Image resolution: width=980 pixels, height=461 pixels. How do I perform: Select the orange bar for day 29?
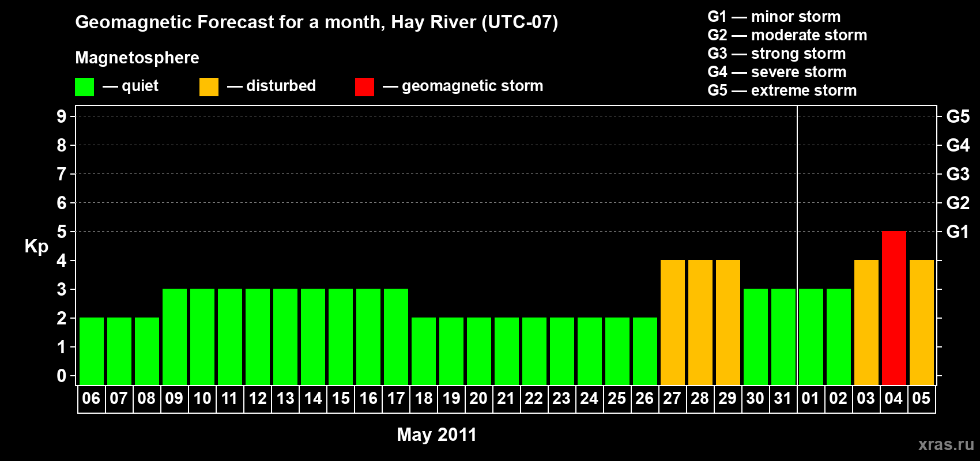pyautogui.click(x=728, y=323)
